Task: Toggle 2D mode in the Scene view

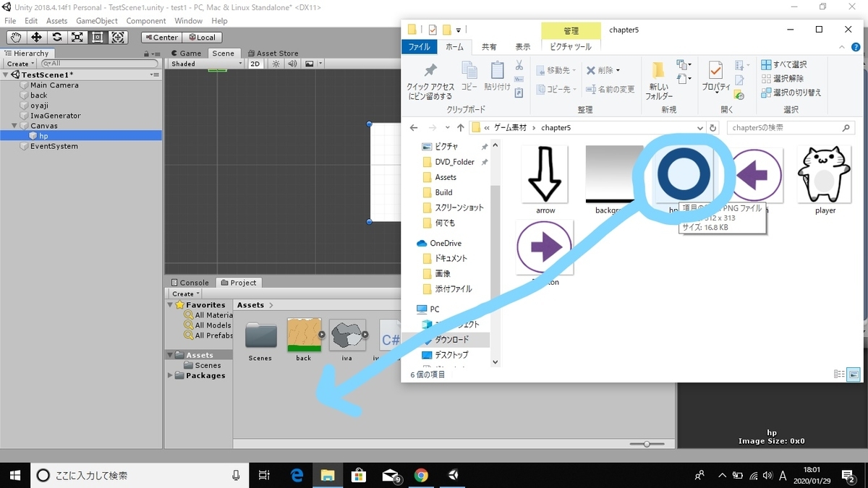Action: pos(255,64)
